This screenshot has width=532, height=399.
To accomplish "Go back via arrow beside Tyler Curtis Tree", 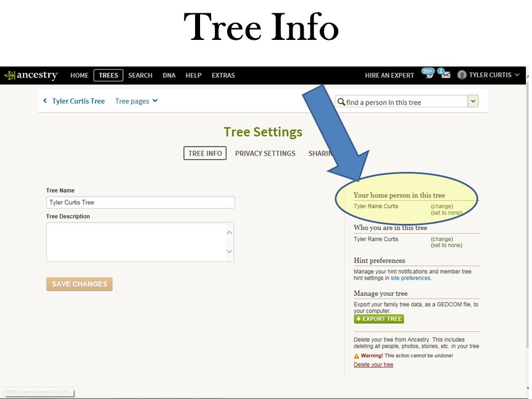I will click(45, 101).
